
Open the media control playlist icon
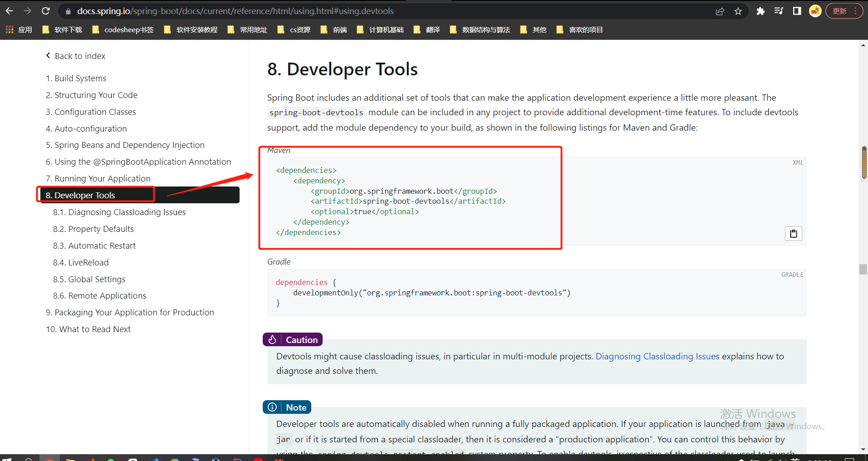779,11
